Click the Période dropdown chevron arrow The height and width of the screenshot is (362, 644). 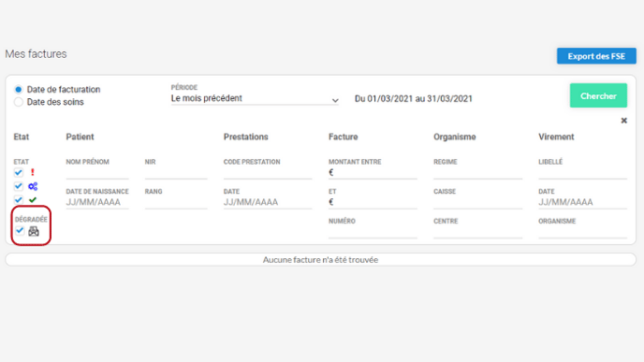click(335, 100)
